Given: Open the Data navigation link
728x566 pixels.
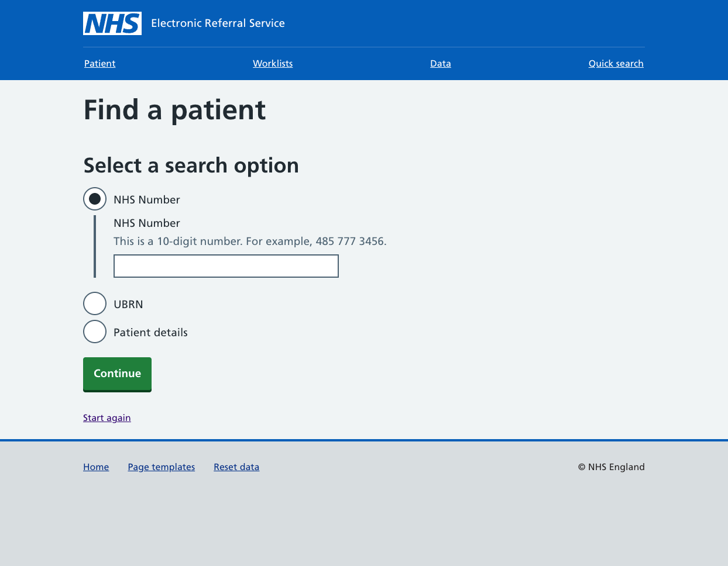Looking at the screenshot, I should pos(440,64).
